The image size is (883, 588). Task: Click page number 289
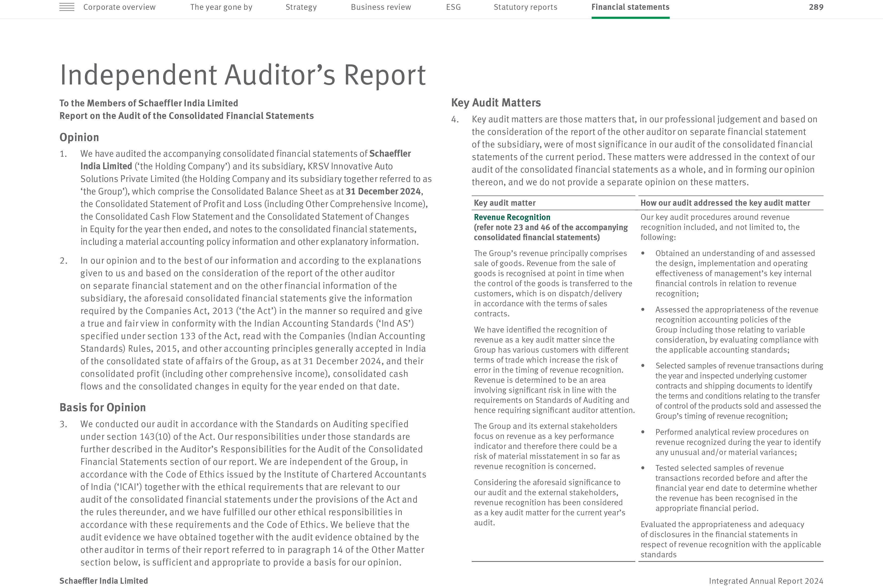click(x=816, y=7)
